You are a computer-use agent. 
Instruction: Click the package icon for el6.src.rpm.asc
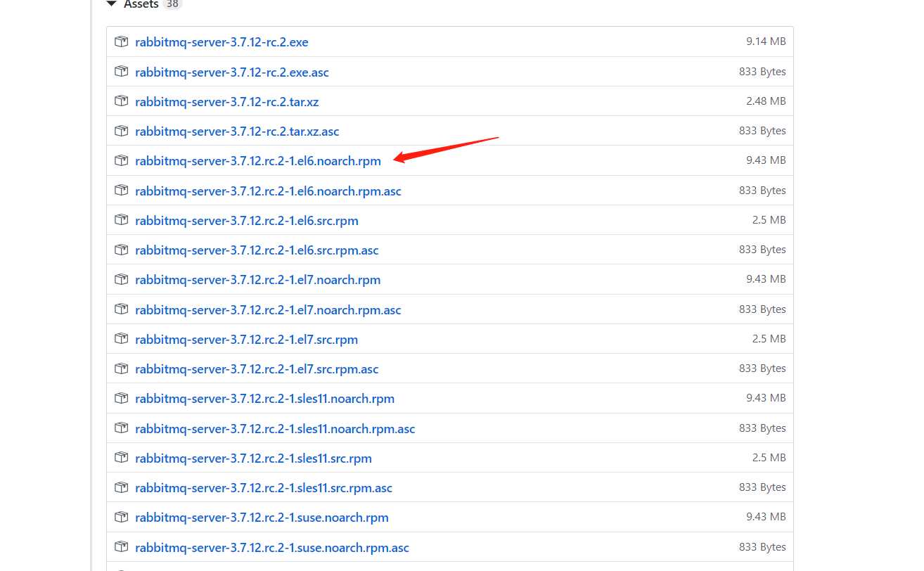[x=122, y=250]
